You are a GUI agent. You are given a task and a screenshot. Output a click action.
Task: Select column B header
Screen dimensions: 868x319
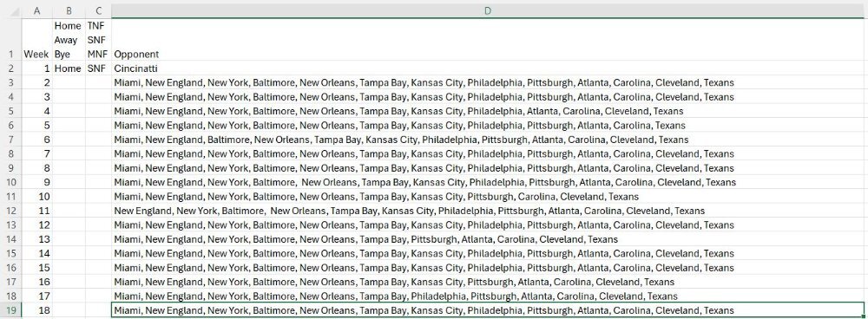click(69, 10)
